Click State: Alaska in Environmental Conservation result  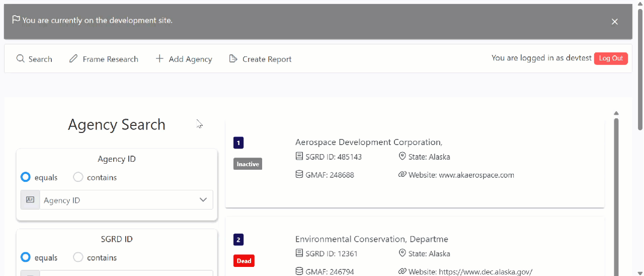tap(429, 253)
